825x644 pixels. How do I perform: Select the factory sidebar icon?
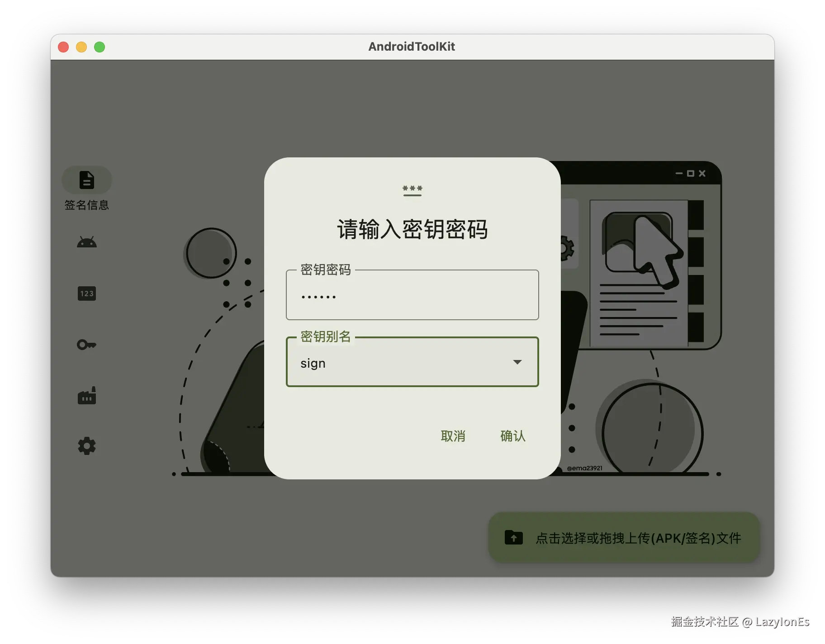point(86,395)
